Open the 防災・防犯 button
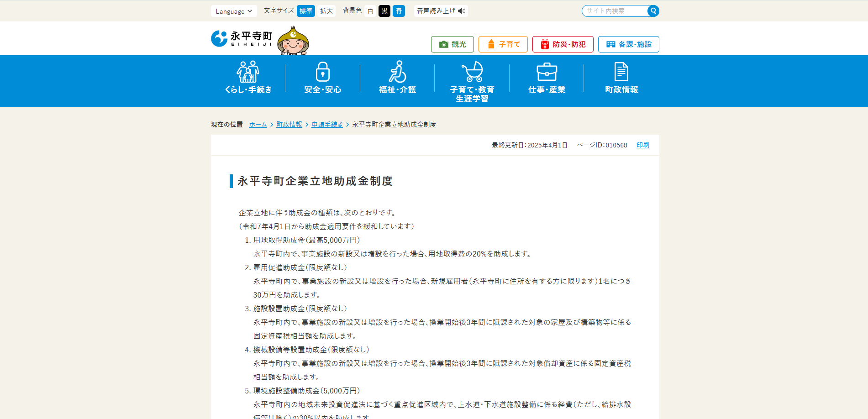Viewport: 868px width, 419px height. click(x=563, y=44)
